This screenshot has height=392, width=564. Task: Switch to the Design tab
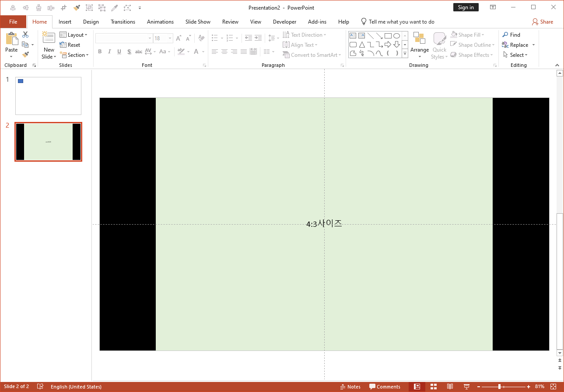click(91, 21)
